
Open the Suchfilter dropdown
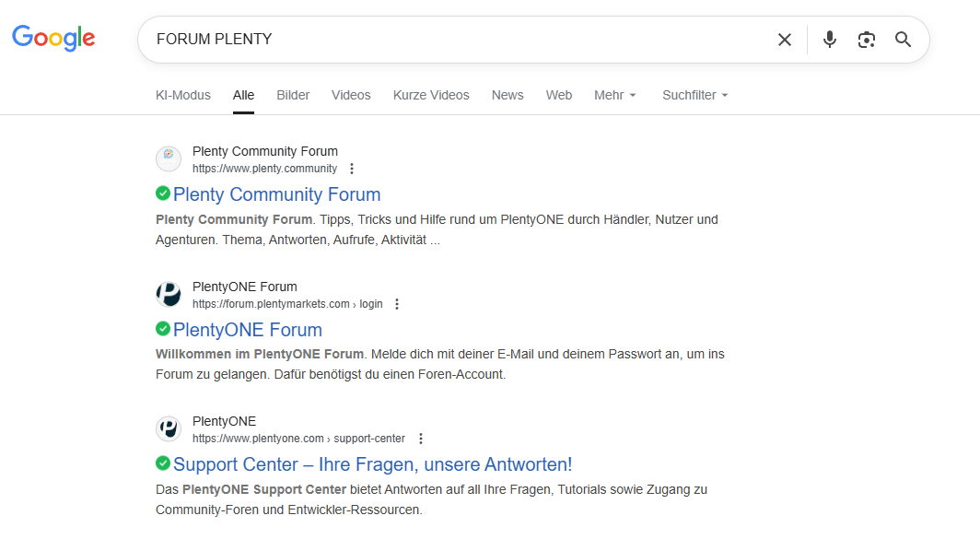coord(694,95)
